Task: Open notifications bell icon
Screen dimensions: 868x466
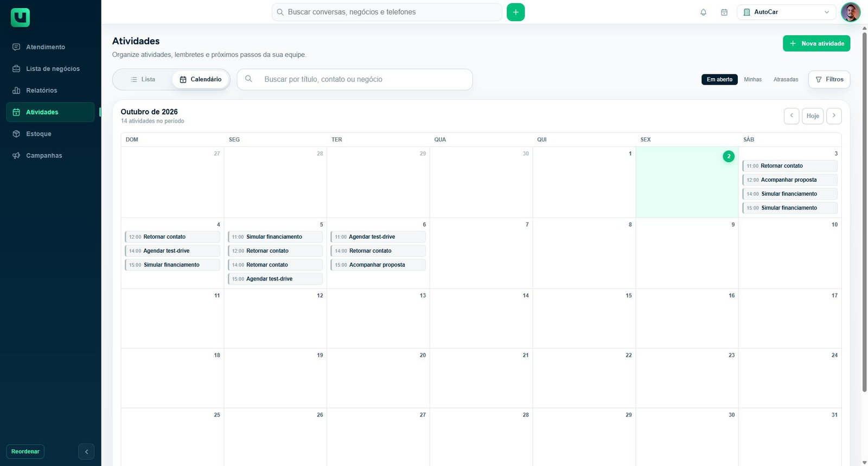Action: [703, 12]
